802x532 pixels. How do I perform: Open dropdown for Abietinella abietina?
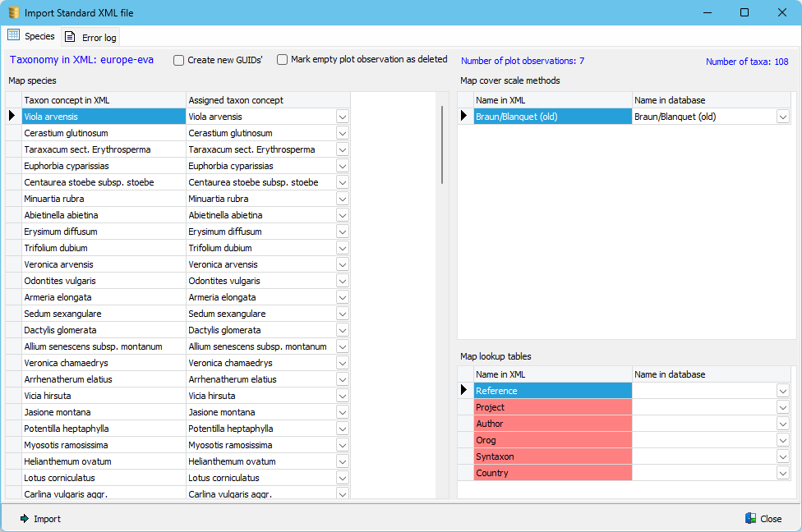pyautogui.click(x=343, y=215)
